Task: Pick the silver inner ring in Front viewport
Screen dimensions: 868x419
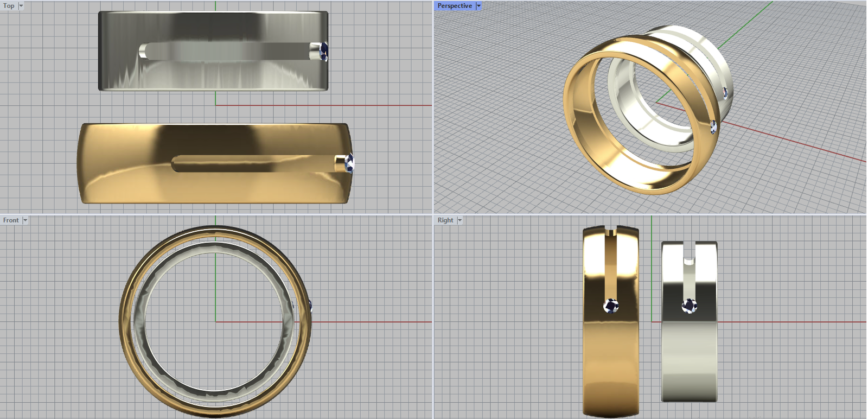Action: [x=140, y=326]
